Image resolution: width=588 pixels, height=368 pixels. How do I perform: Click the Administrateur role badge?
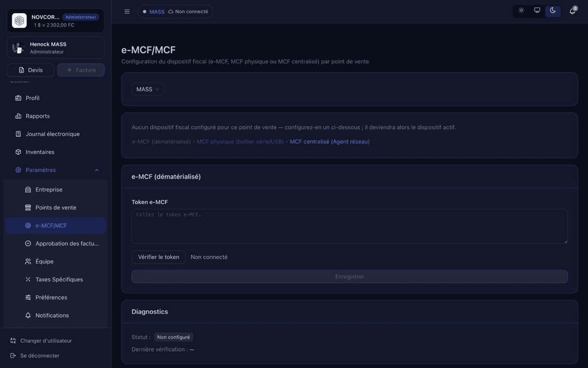(x=80, y=17)
